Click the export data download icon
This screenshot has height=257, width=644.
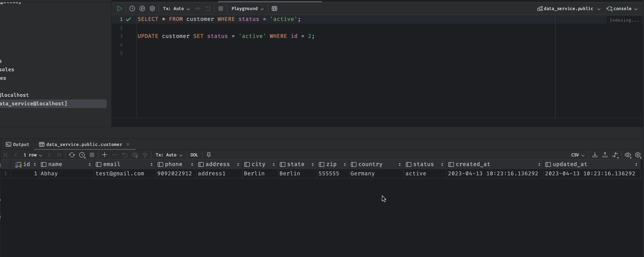click(595, 155)
